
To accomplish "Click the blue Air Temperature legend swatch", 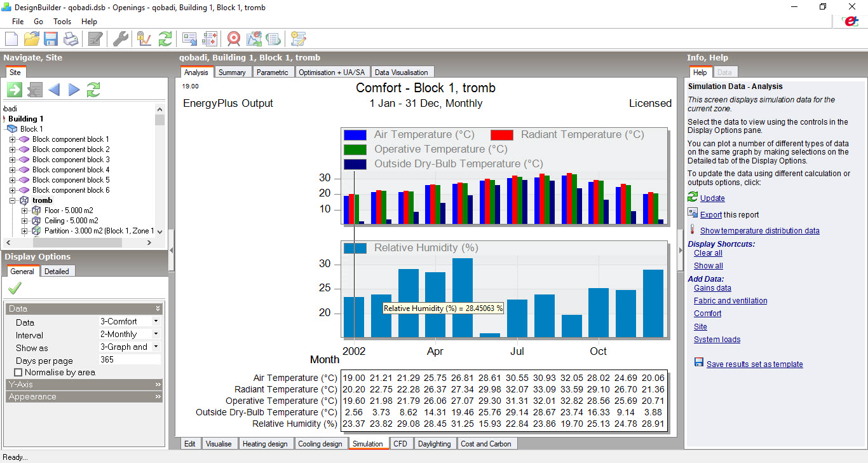I will click(x=355, y=135).
